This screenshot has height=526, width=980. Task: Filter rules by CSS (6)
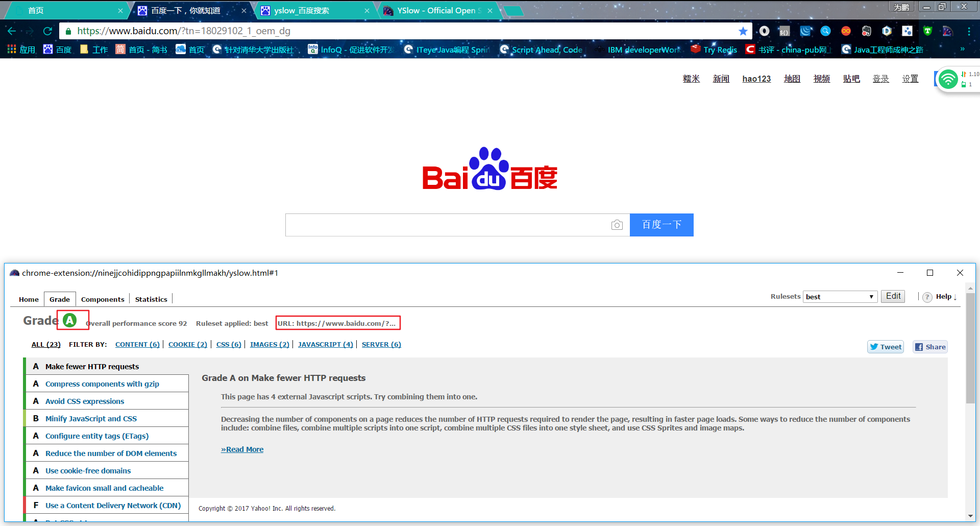coord(229,345)
